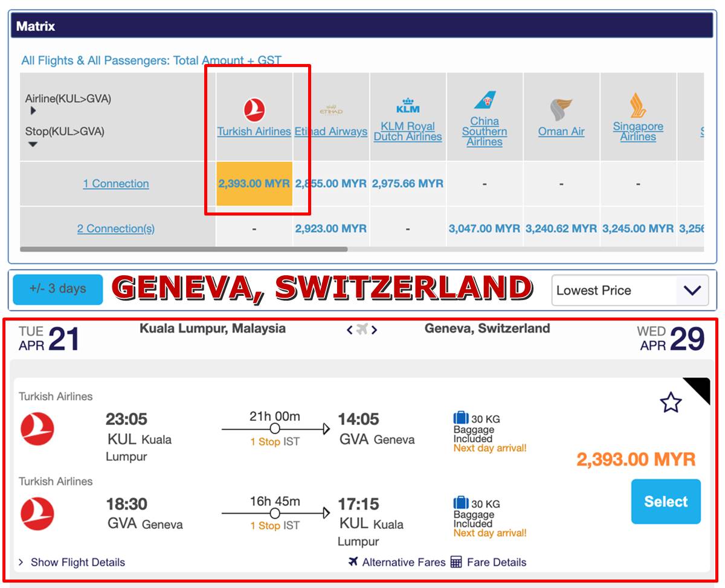This screenshot has height=588, width=725.
Task: Click the matrix horizontal scrollbar
Action: 184,249
